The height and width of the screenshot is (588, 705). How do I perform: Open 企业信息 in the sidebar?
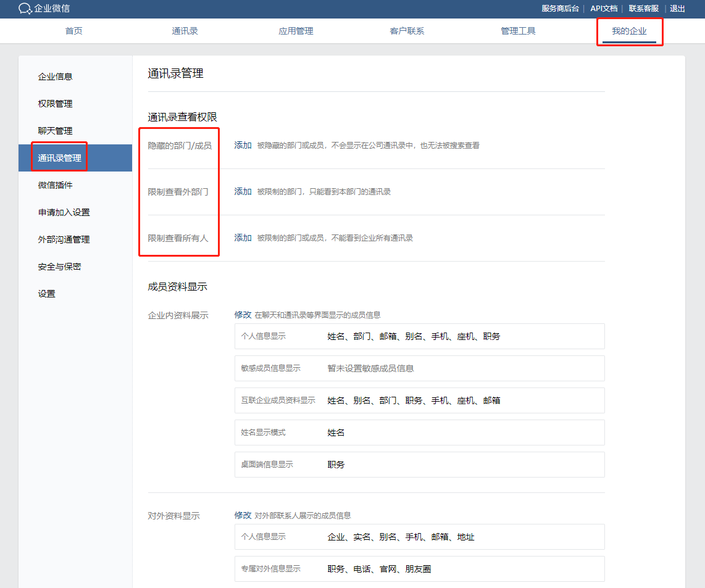pyautogui.click(x=56, y=77)
